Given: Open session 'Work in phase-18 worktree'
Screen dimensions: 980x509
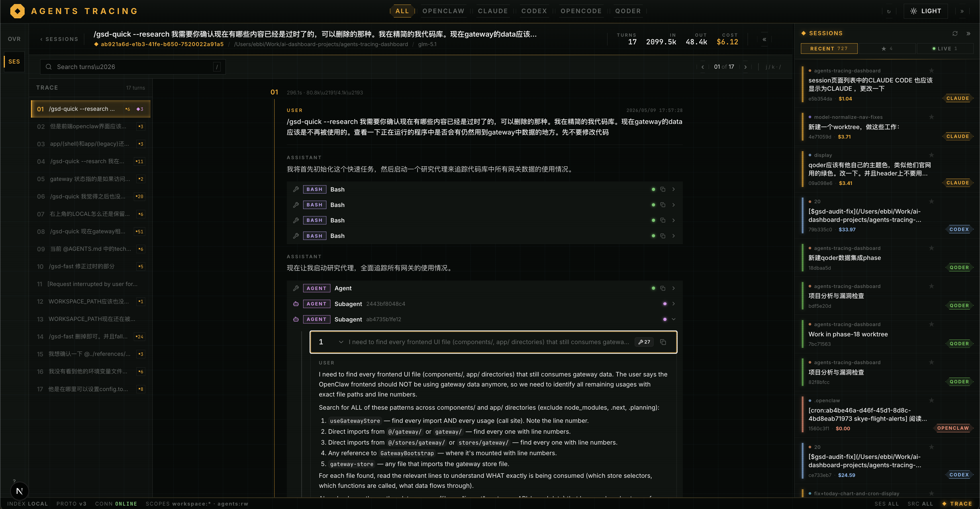Looking at the screenshot, I should [x=887, y=334].
